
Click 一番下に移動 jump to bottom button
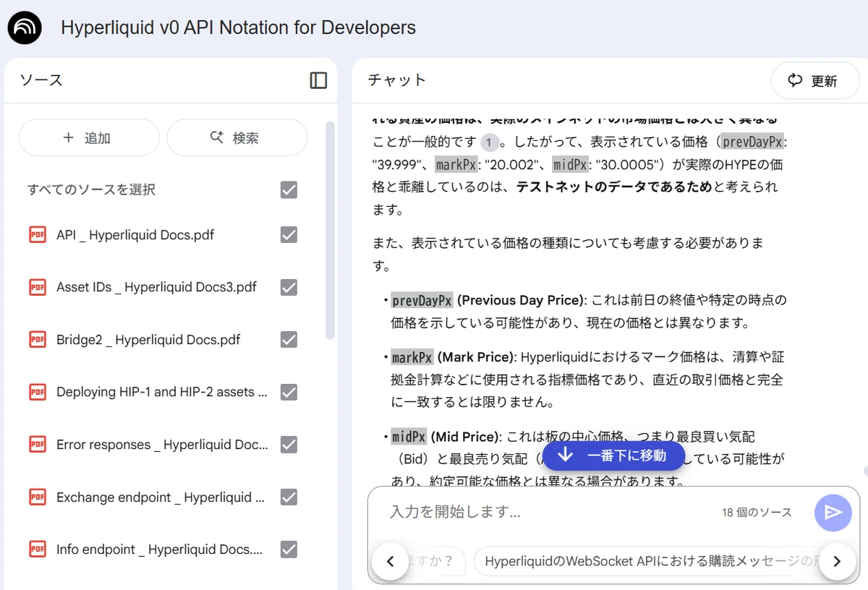(x=613, y=456)
